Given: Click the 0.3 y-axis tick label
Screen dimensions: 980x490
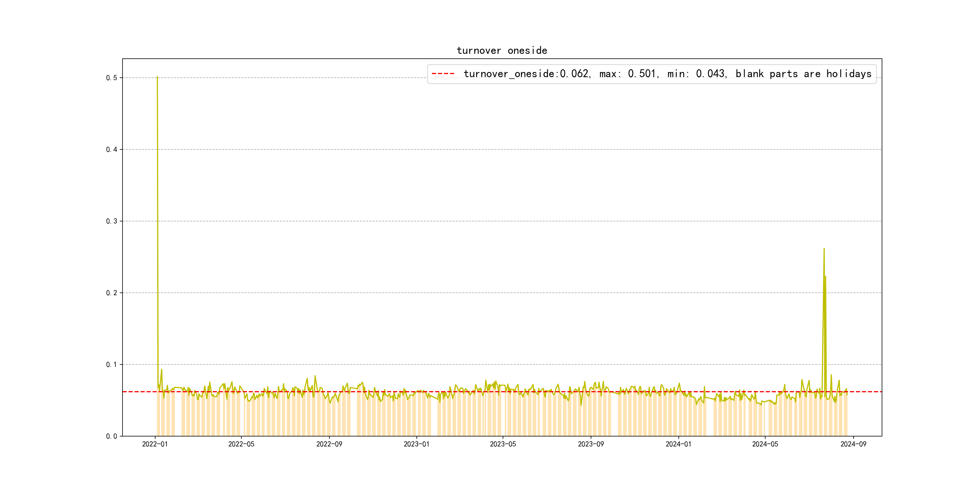Looking at the screenshot, I should (x=112, y=221).
